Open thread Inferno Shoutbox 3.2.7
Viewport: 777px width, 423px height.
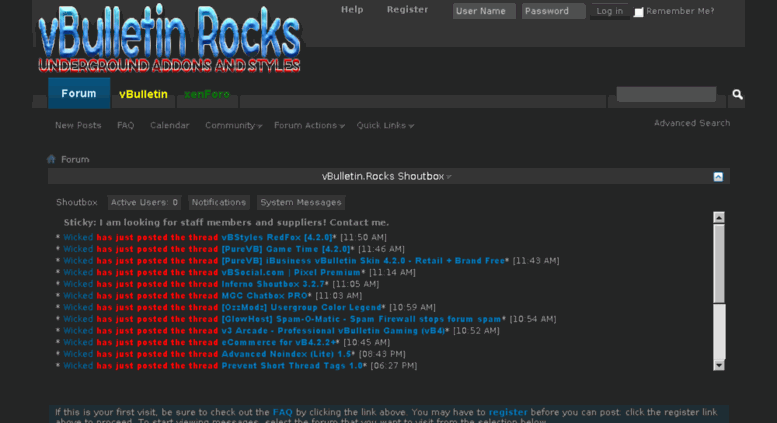[273, 284]
